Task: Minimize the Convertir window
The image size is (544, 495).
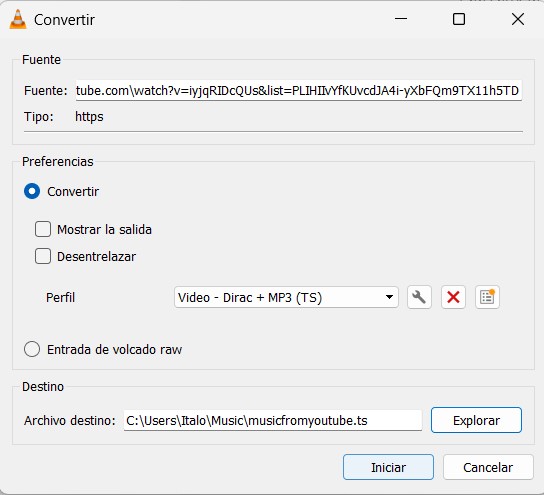Action: [x=401, y=19]
